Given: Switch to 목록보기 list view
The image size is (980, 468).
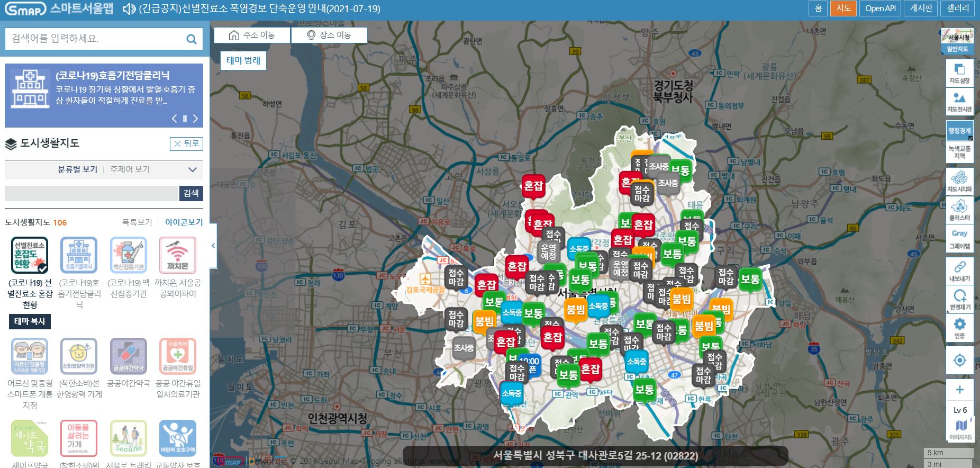Looking at the screenshot, I should click(x=137, y=222).
